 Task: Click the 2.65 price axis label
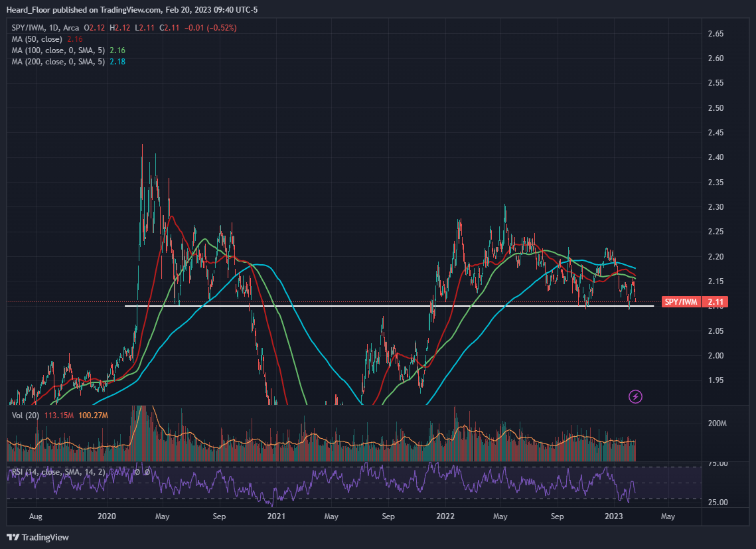[716, 34]
